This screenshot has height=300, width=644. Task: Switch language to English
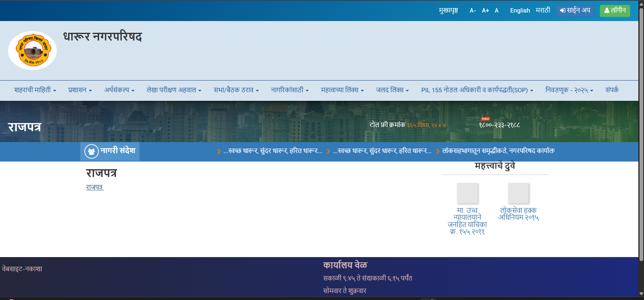[520, 11]
